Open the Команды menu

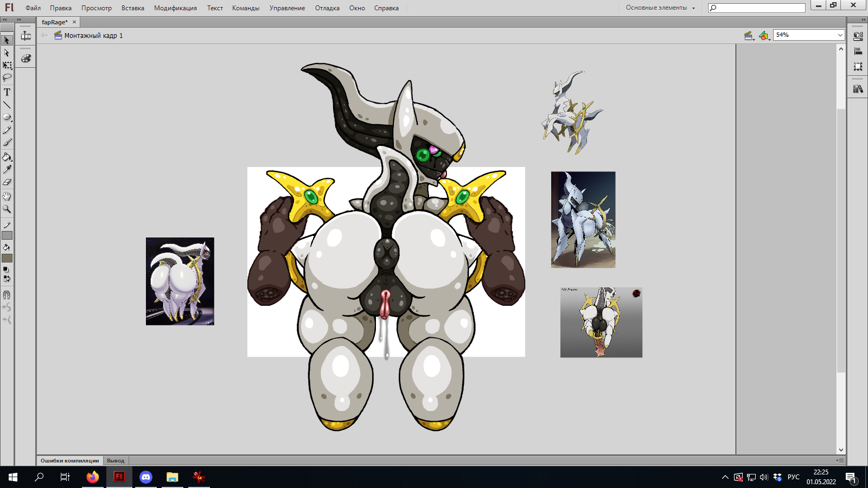(x=246, y=8)
